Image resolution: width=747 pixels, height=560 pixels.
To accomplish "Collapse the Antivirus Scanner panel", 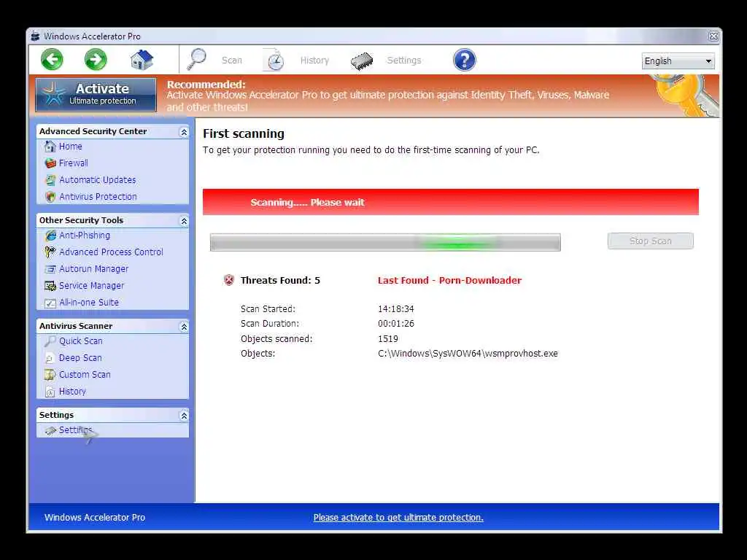I will 184,327.
